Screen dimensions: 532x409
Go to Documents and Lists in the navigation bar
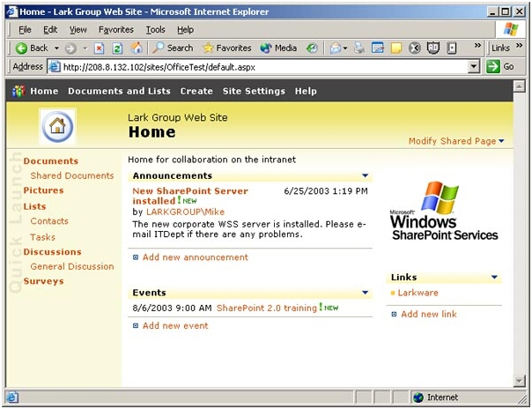coord(119,91)
